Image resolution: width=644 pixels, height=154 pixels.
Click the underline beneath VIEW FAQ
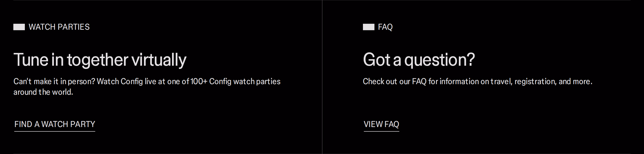(381, 131)
